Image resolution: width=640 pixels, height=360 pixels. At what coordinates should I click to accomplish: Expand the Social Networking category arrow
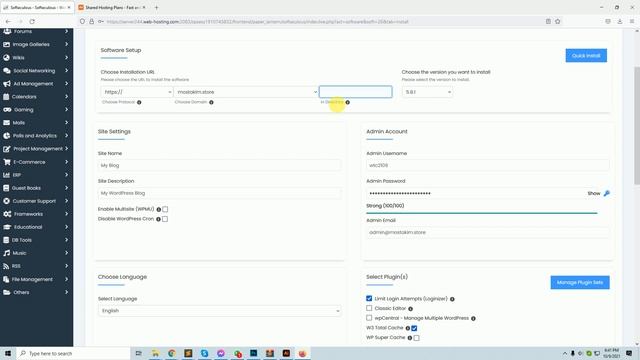click(67, 70)
